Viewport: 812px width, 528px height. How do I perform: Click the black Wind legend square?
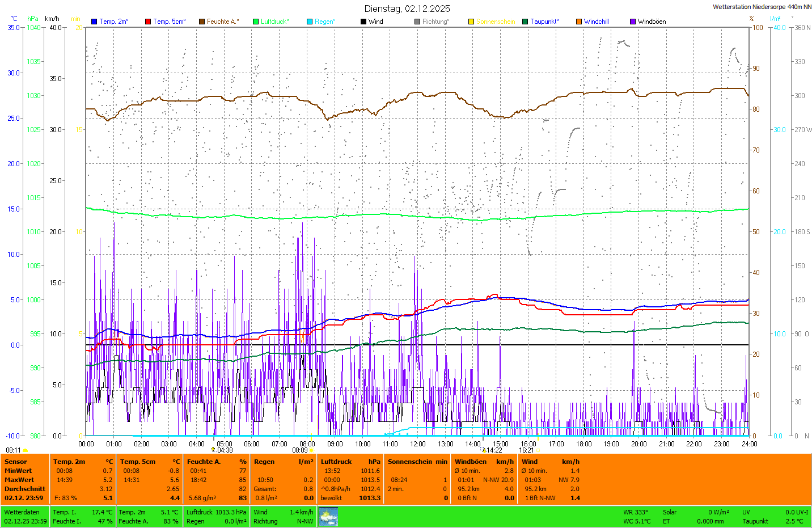click(363, 22)
